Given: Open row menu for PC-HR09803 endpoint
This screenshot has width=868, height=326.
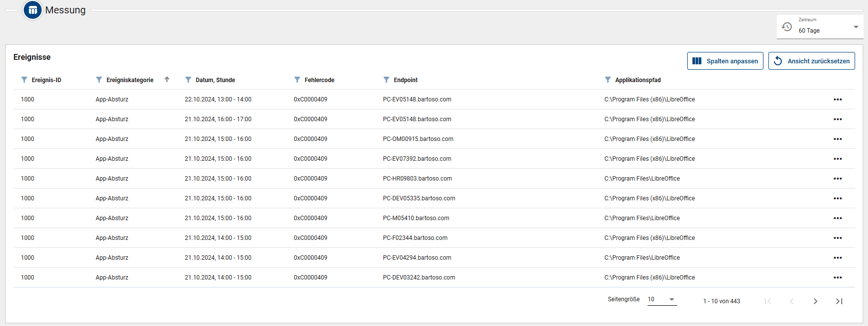Looking at the screenshot, I should 837,179.
